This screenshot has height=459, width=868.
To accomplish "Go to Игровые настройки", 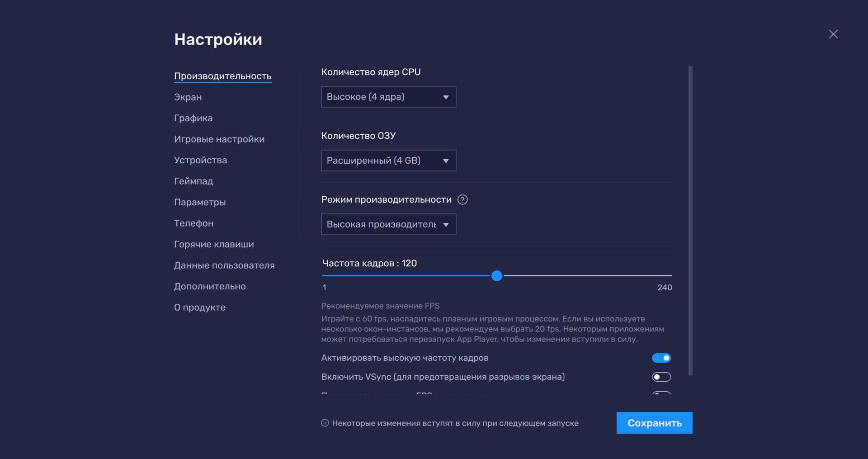I will (x=219, y=139).
